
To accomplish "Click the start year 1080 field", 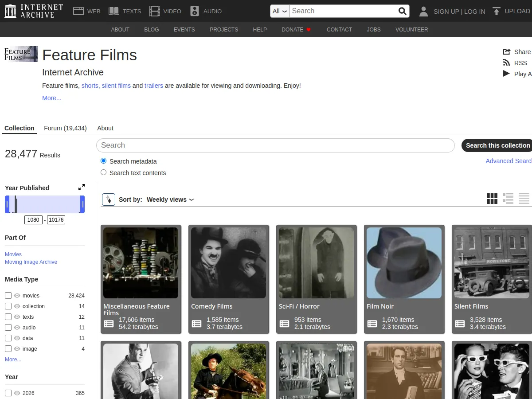I will click(34, 220).
